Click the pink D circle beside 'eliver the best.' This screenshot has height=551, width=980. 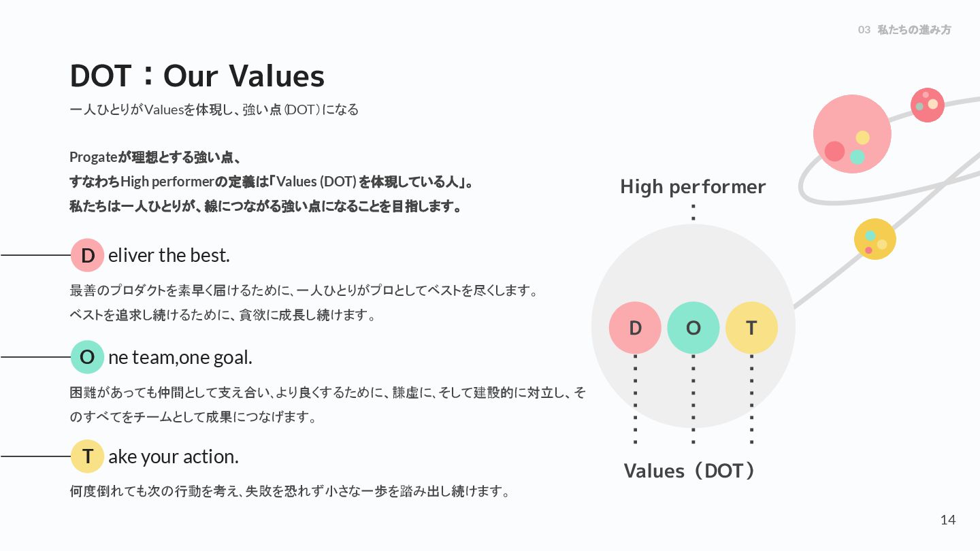87,255
